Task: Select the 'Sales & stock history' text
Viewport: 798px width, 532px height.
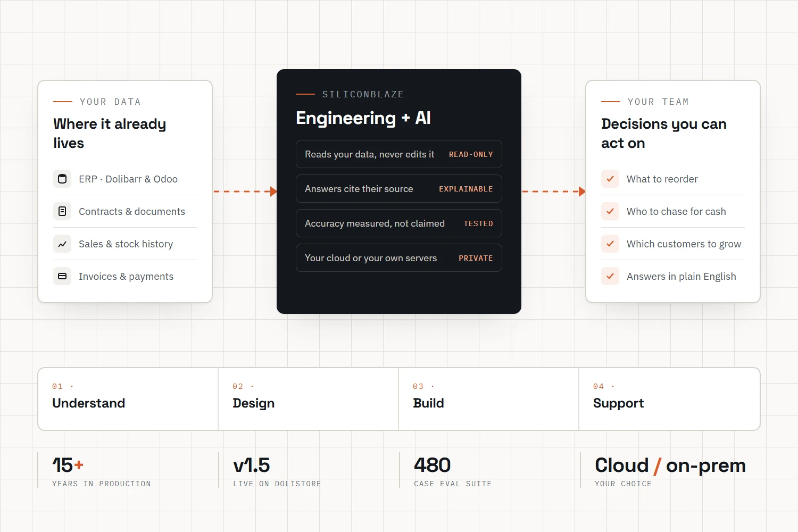Action: point(126,244)
